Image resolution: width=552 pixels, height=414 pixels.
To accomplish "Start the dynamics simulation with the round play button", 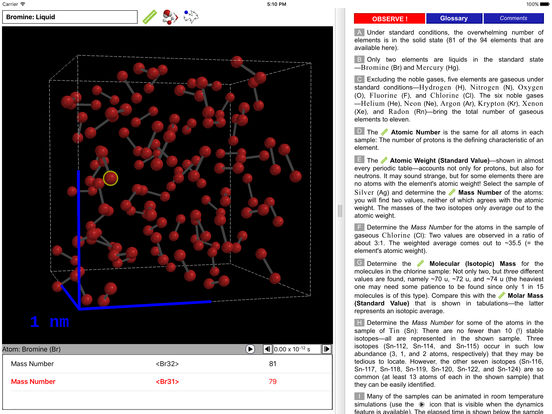I will click(250, 349).
